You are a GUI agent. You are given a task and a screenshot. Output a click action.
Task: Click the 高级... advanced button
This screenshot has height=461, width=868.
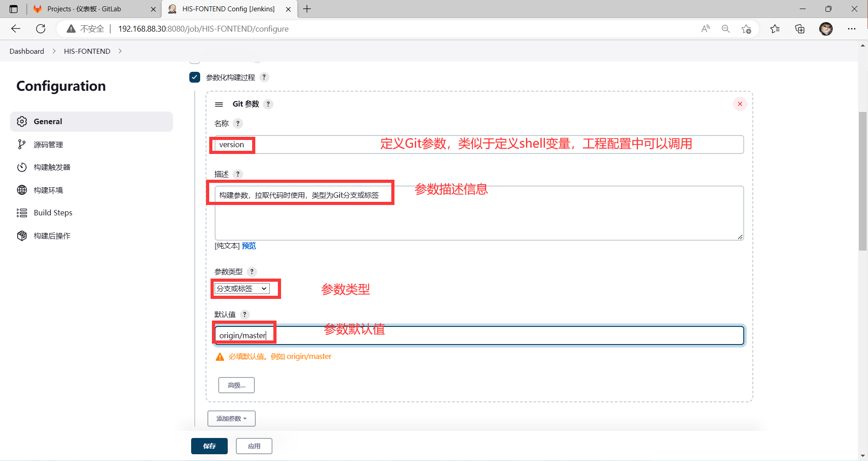click(x=236, y=385)
